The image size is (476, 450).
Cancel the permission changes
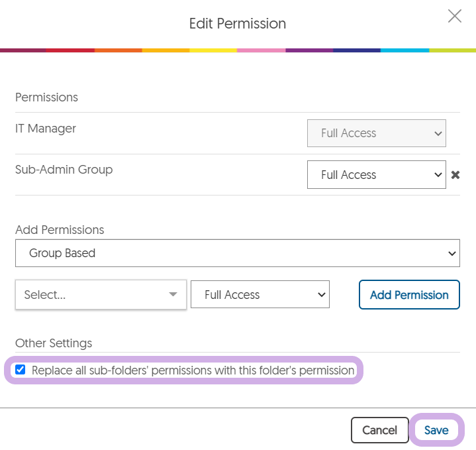379,430
